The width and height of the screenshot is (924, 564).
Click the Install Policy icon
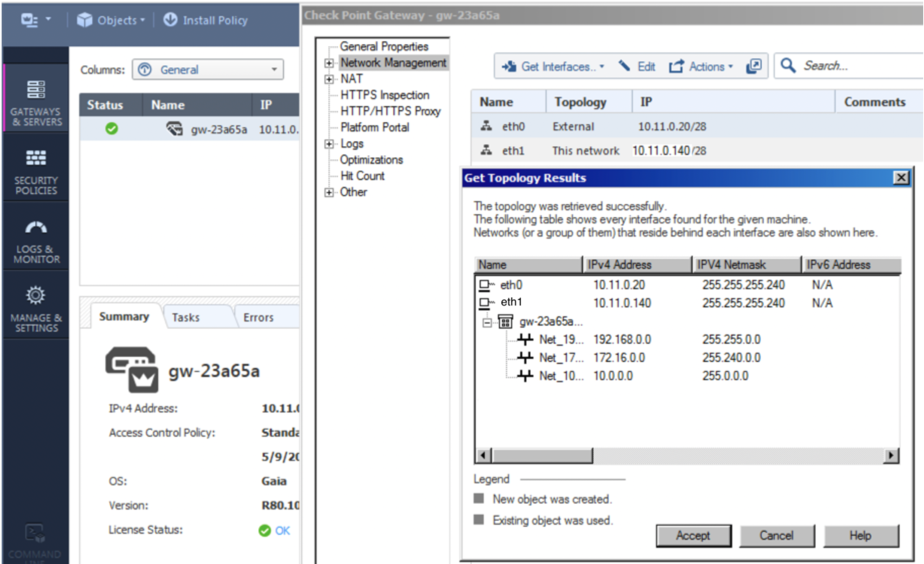tap(170, 20)
